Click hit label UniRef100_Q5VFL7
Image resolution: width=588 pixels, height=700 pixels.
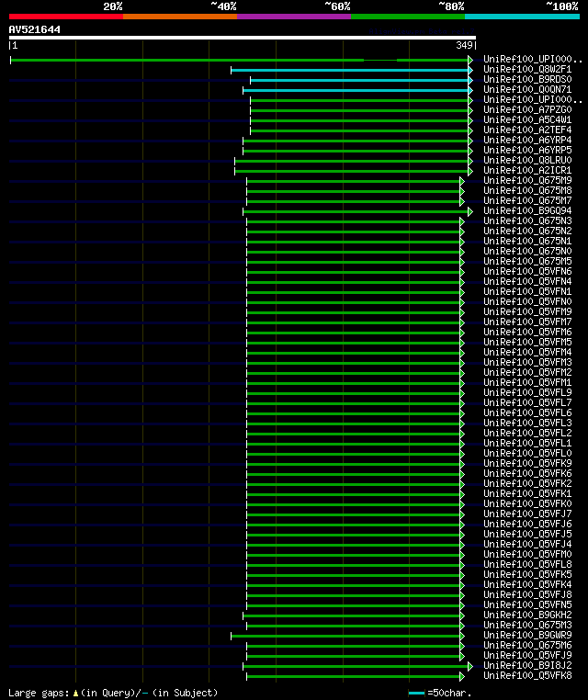527,402
